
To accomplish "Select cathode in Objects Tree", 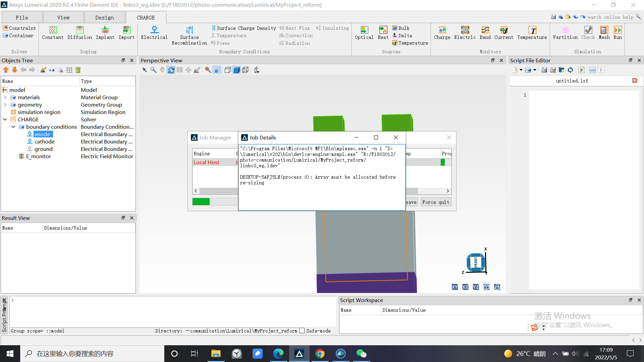I will [x=44, y=141].
